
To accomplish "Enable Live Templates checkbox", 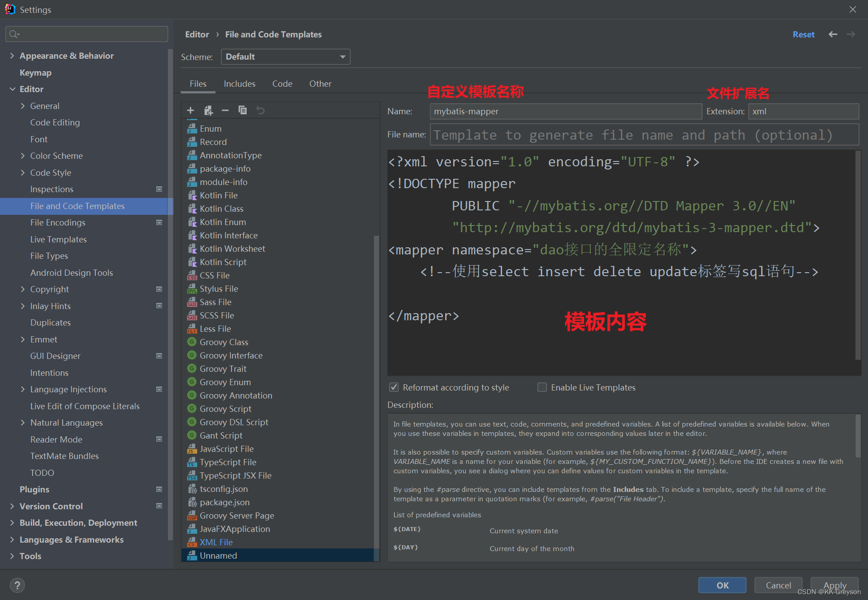I will pos(542,387).
